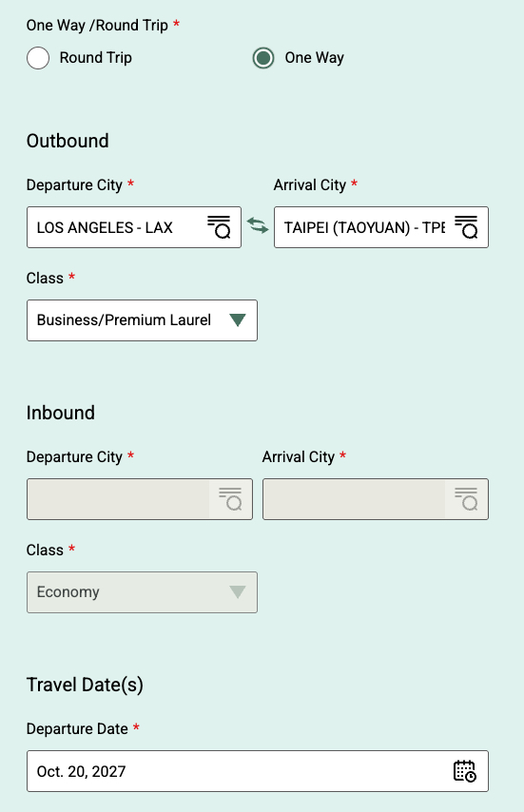Click the Round Trip label text
The image size is (524, 812).
[x=96, y=58]
